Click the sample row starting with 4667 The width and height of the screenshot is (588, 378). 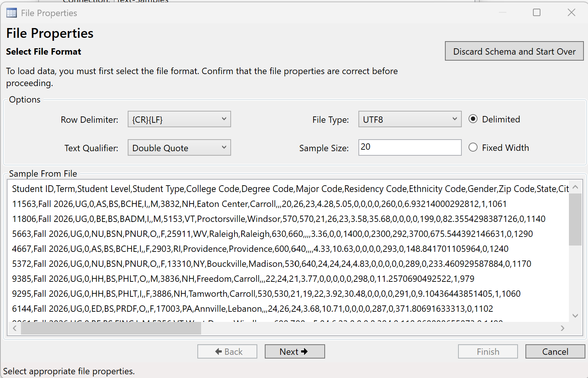pyautogui.click(x=260, y=249)
